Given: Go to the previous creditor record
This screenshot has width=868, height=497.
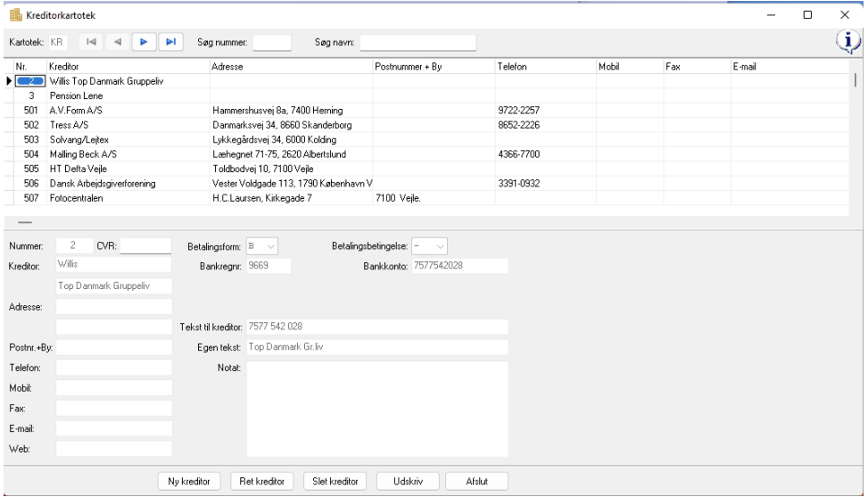Looking at the screenshot, I should [118, 42].
